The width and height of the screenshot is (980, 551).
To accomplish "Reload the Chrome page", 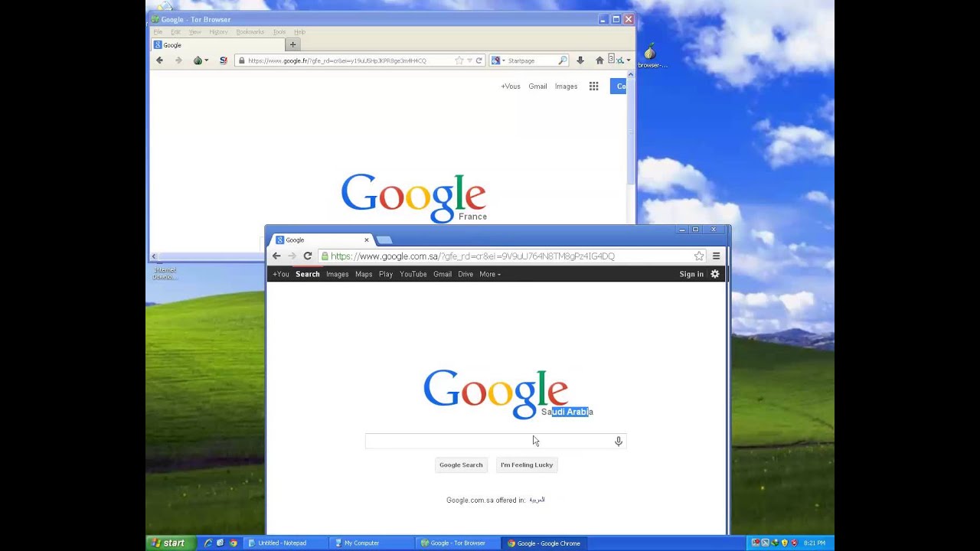I will pyautogui.click(x=308, y=256).
